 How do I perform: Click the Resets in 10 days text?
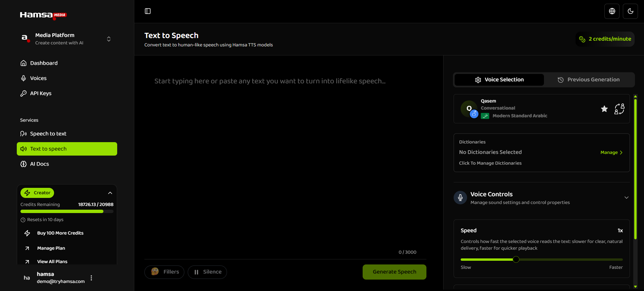click(x=45, y=220)
